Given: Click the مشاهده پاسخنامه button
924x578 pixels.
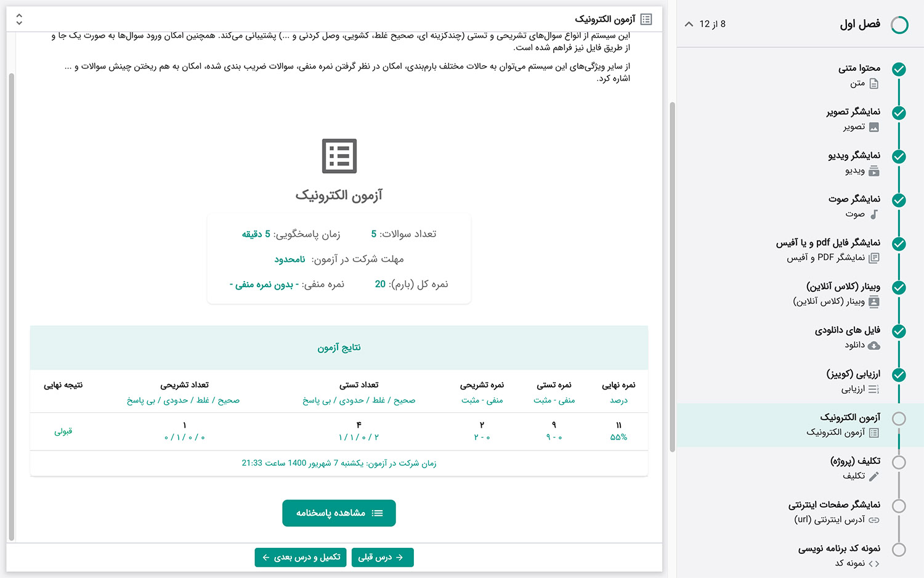Looking at the screenshot, I should click(x=339, y=513).
